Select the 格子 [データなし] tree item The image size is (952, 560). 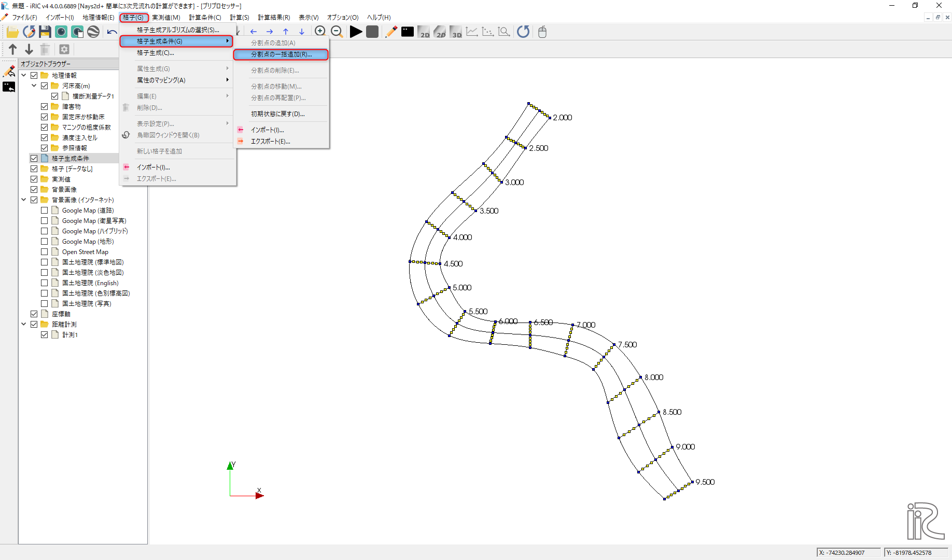click(x=72, y=169)
